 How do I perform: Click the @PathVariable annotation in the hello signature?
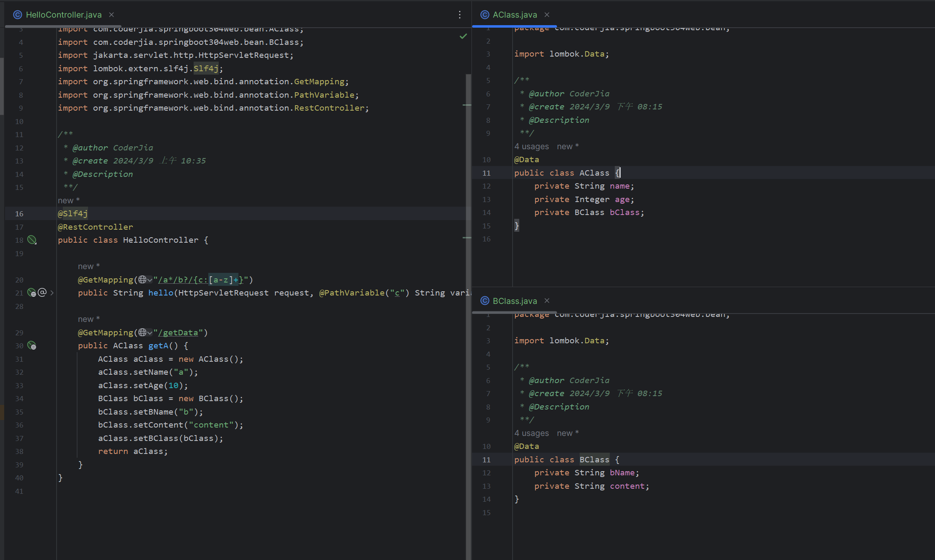(x=352, y=293)
